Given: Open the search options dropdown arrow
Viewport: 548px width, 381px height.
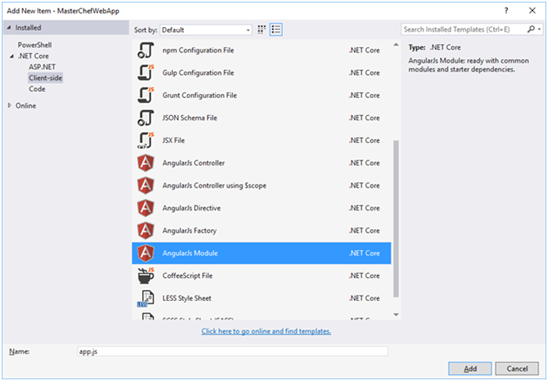Looking at the screenshot, I should [x=539, y=30].
